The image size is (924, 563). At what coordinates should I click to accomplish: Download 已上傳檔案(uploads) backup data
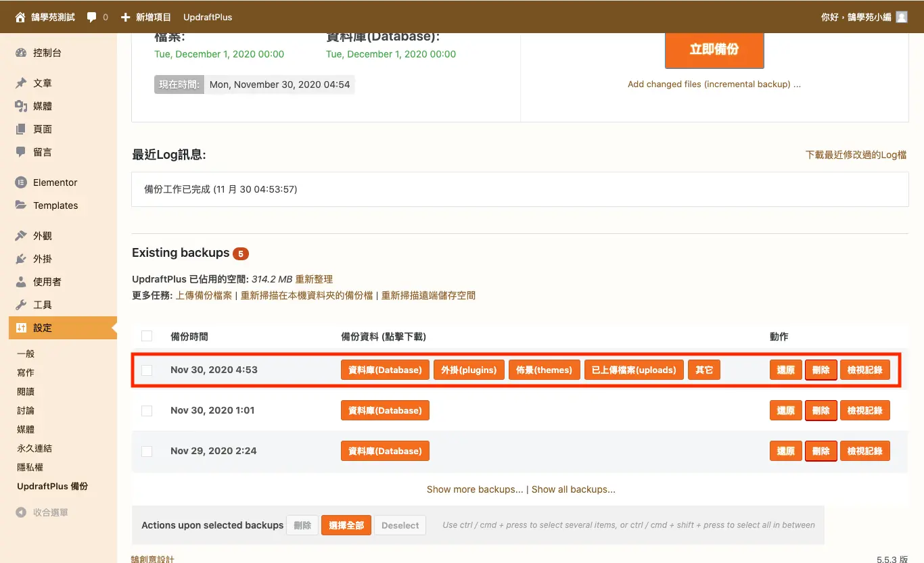coord(634,370)
